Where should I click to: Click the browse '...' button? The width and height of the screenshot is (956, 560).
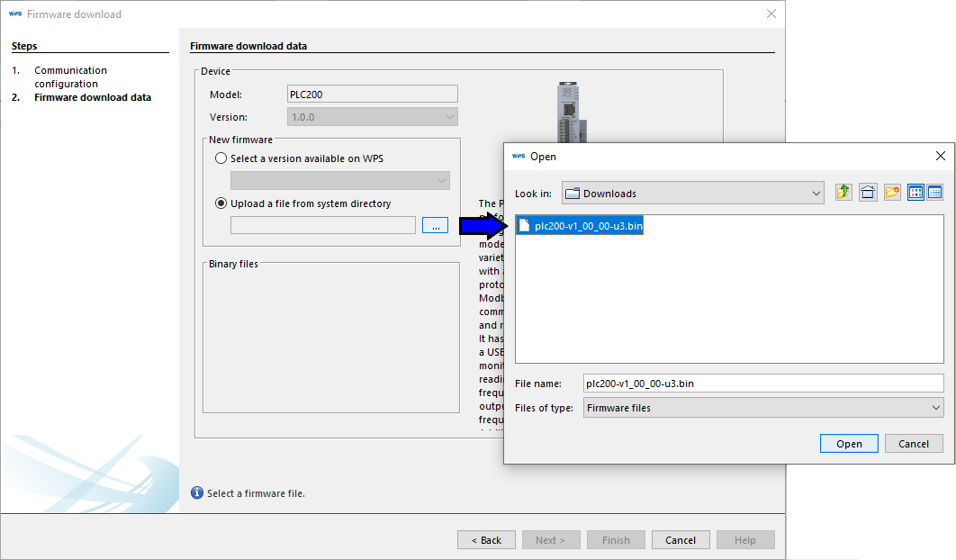435,226
